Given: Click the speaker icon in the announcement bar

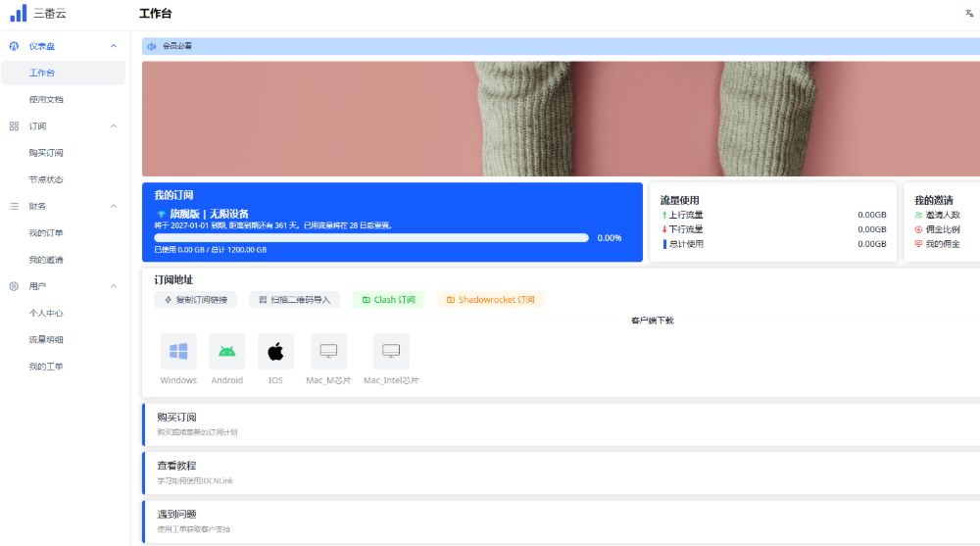Looking at the screenshot, I should (x=152, y=46).
